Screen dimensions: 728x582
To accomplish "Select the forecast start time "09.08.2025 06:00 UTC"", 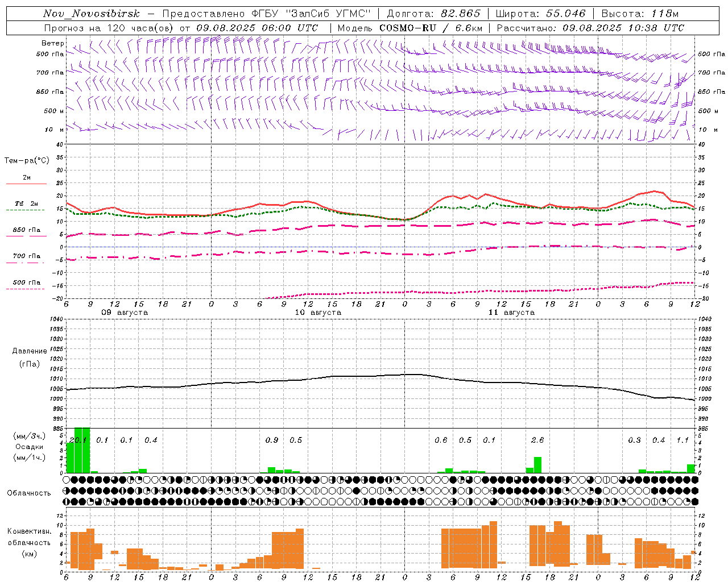I will coord(257,28).
